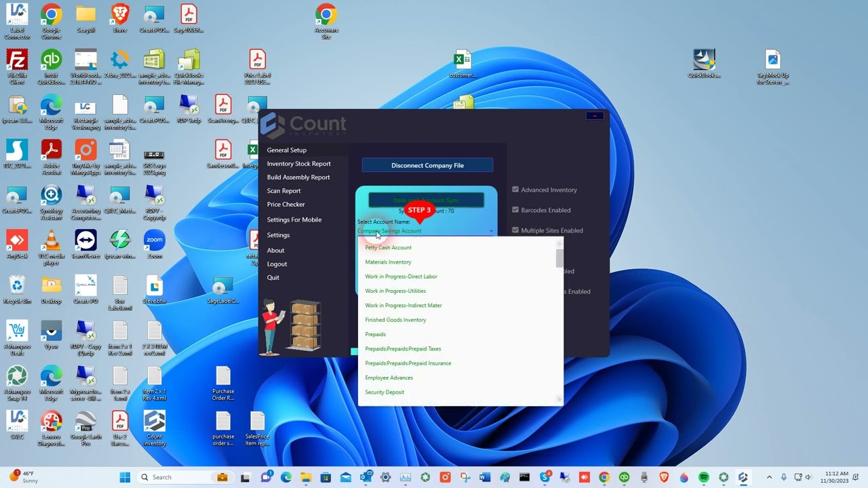This screenshot has width=868, height=488.
Task: Select the Steve.btw file on the desktop
Action: click(154, 289)
